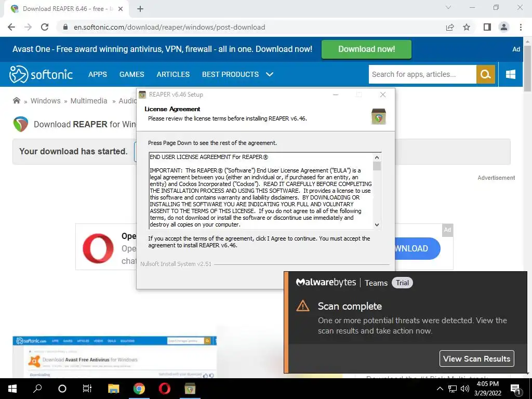Open the Avast Free Antivirus page thumbnail
Viewport: 532px width, 399px height.
(x=115, y=356)
